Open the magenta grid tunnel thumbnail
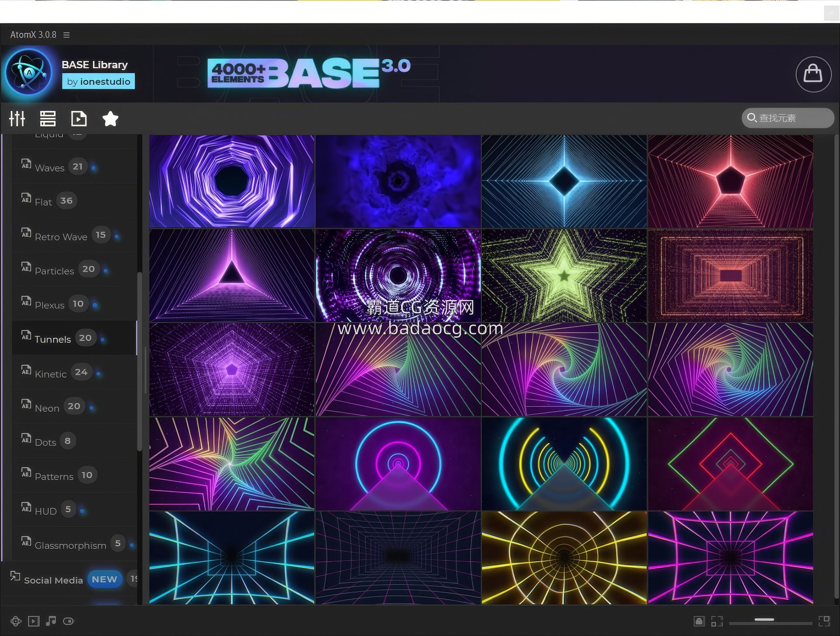 pos(731,558)
